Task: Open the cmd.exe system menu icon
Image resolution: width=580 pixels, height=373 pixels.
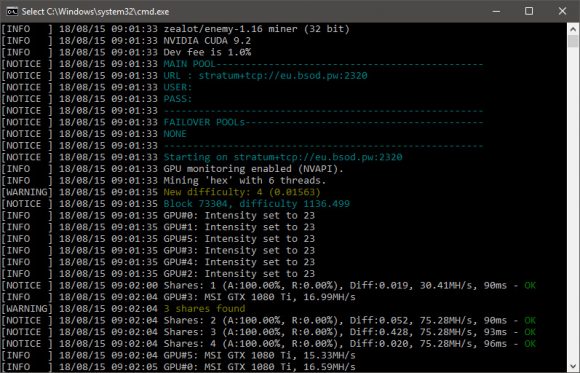Action: 12,11
